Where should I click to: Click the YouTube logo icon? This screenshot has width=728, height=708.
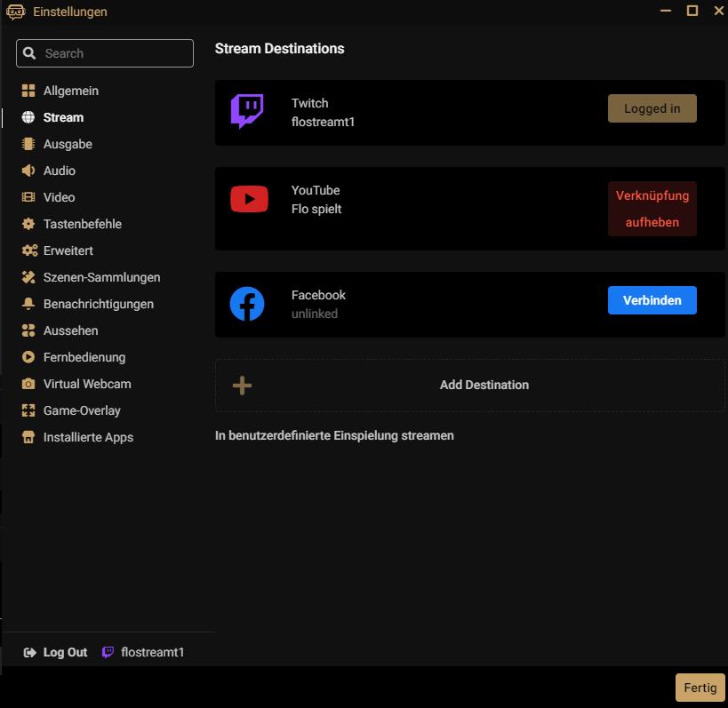[249, 199]
